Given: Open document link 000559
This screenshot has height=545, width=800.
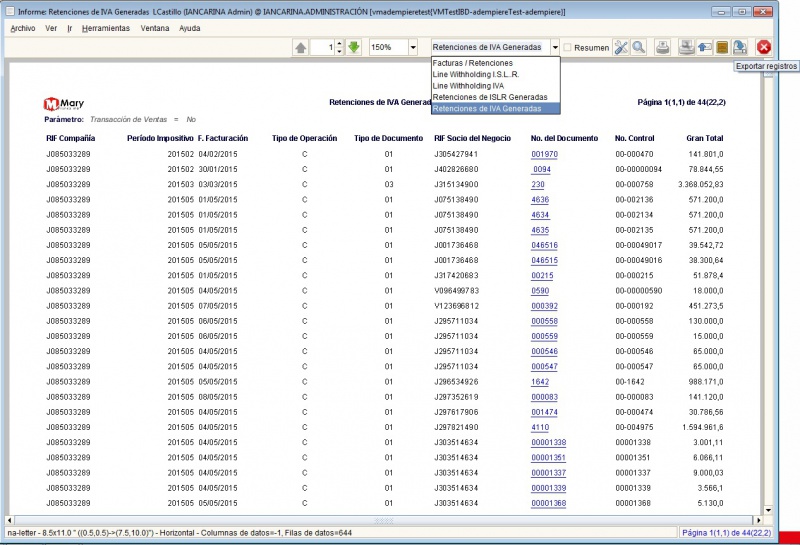Looking at the screenshot, I should (x=544, y=336).
